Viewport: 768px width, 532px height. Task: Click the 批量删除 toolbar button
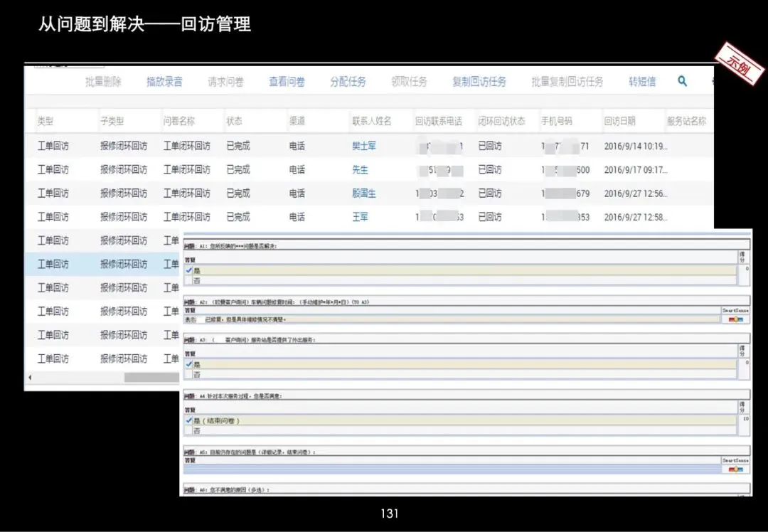pos(103,82)
